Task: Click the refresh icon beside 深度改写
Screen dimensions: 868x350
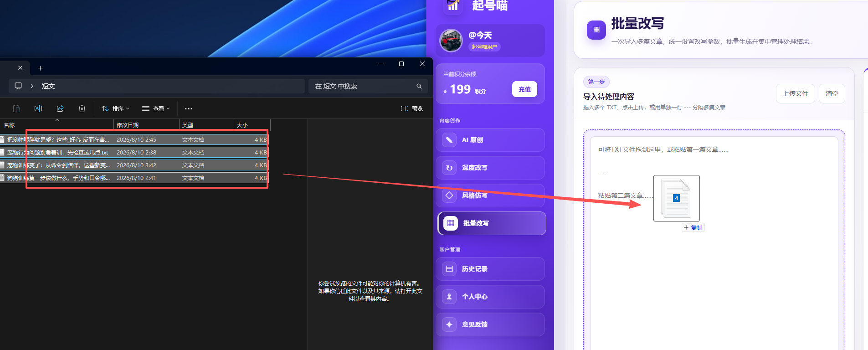Action: click(x=449, y=168)
